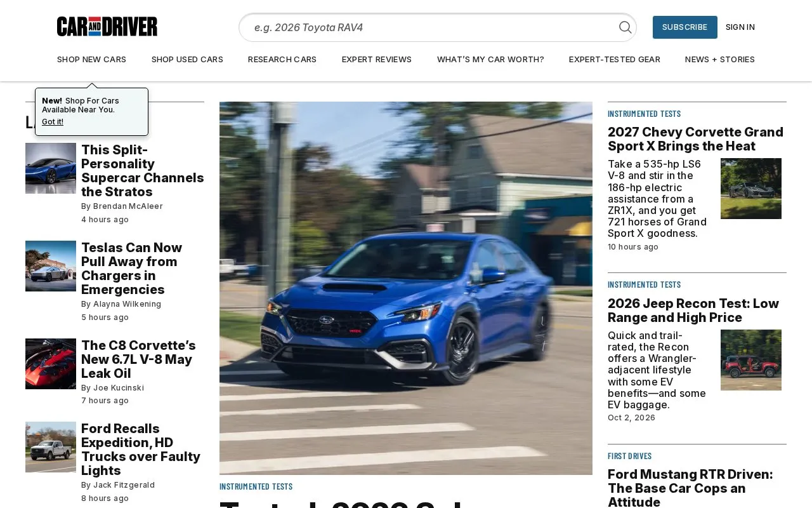This screenshot has width=812, height=508.
Task: Read This Split-Personality Supercar Channels the Stratos
Action: click(x=143, y=171)
